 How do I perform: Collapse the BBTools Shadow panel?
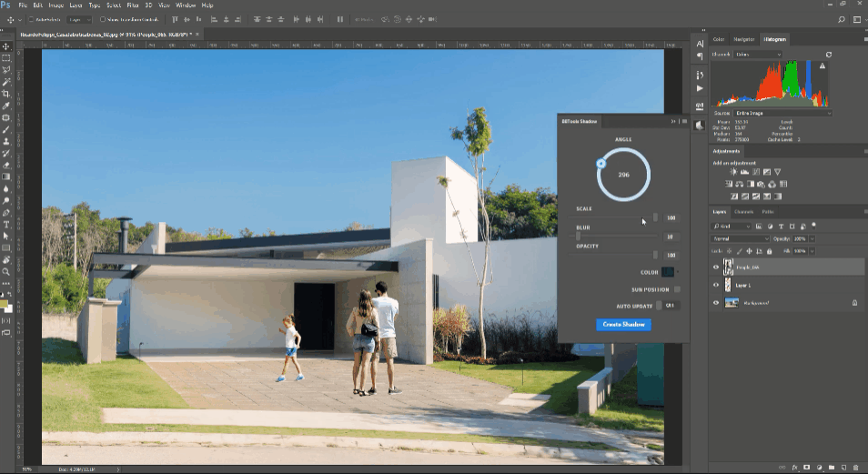(673, 121)
